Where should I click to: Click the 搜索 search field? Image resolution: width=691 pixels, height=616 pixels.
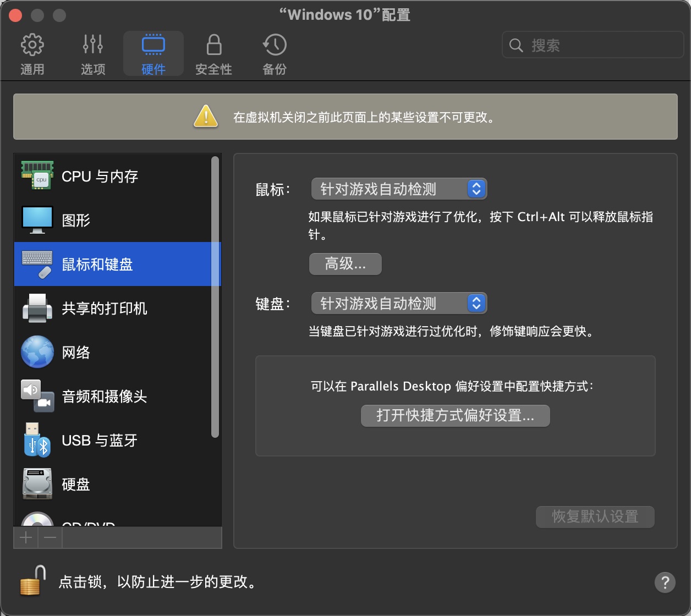tap(593, 45)
